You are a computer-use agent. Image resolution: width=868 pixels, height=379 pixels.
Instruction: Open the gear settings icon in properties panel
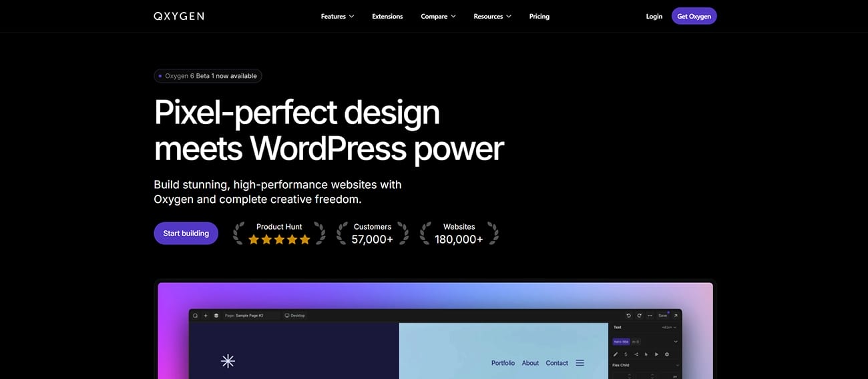[x=667, y=354]
